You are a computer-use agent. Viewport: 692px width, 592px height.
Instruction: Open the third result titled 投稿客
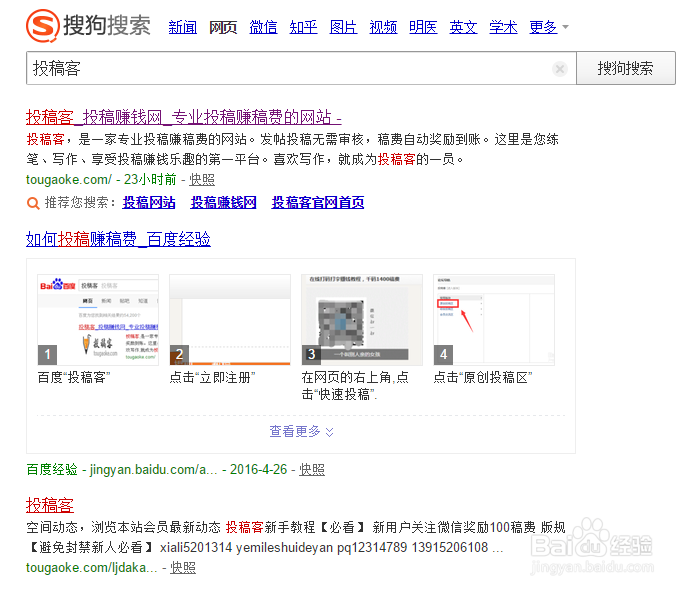pyautogui.click(x=50, y=505)
